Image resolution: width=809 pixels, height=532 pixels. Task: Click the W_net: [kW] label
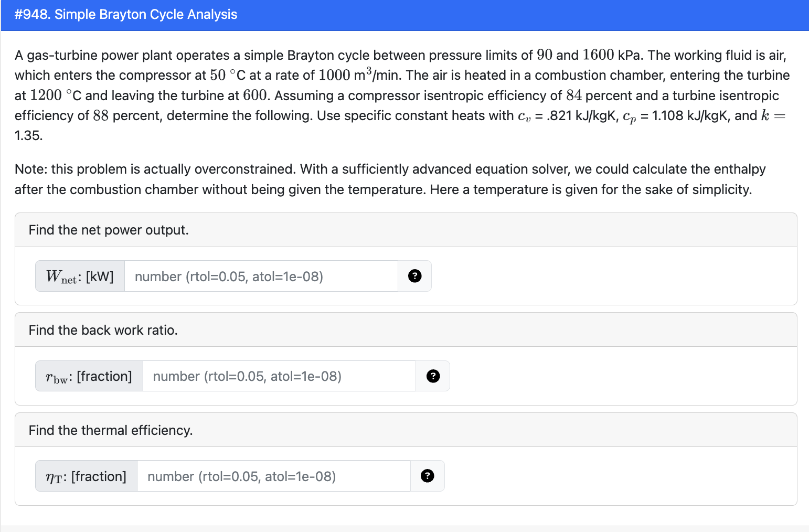(x=79, y=276)
